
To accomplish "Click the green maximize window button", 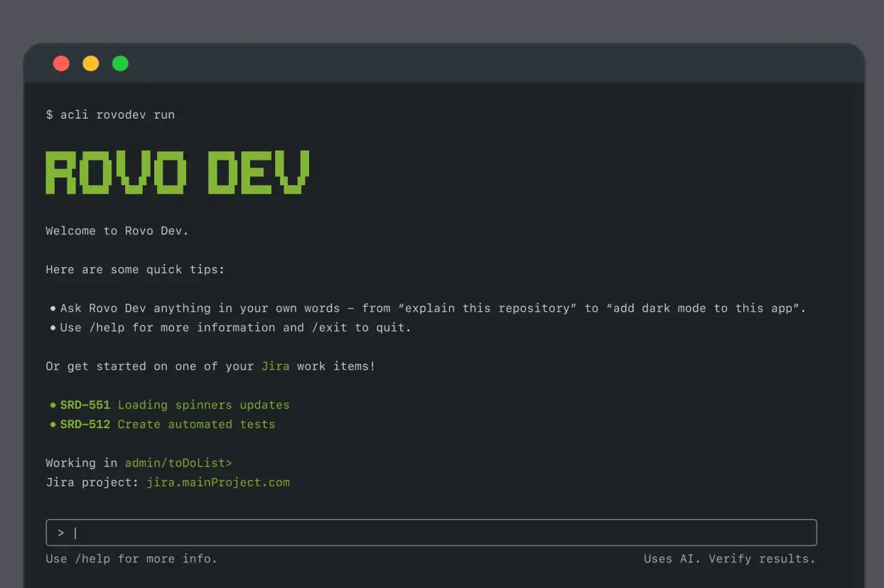I will click(121, 63).
